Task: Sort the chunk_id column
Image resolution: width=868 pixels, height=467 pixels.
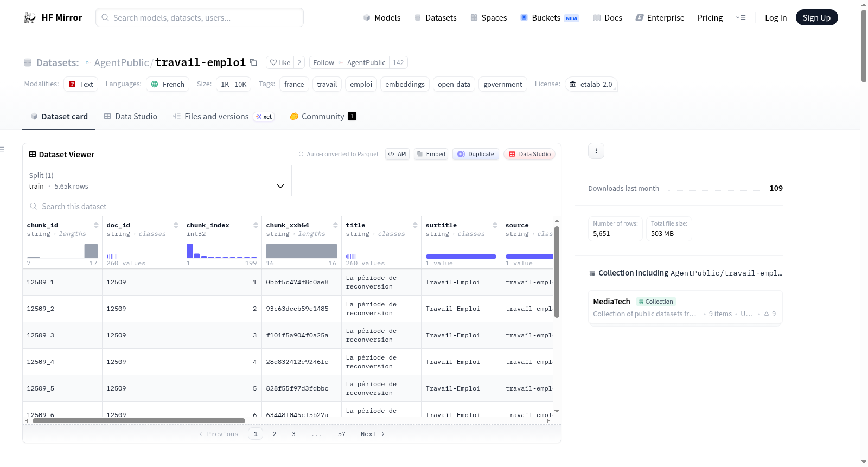Action: click(x=96, y=225)
